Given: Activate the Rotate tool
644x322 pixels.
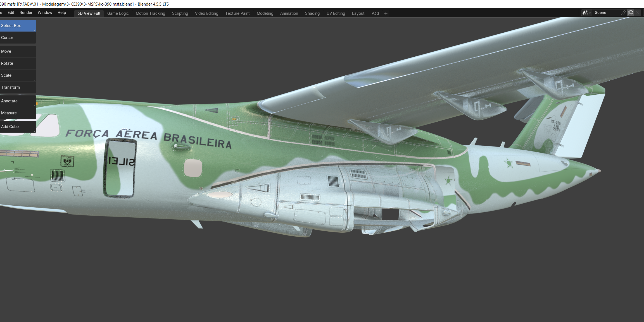Looking at the screenshot, I should (x=18, y=63).
